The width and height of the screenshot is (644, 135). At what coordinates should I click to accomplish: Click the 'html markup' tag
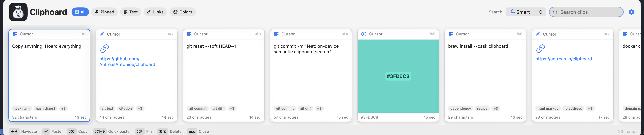pyautogui.click(x=548, y=109)
